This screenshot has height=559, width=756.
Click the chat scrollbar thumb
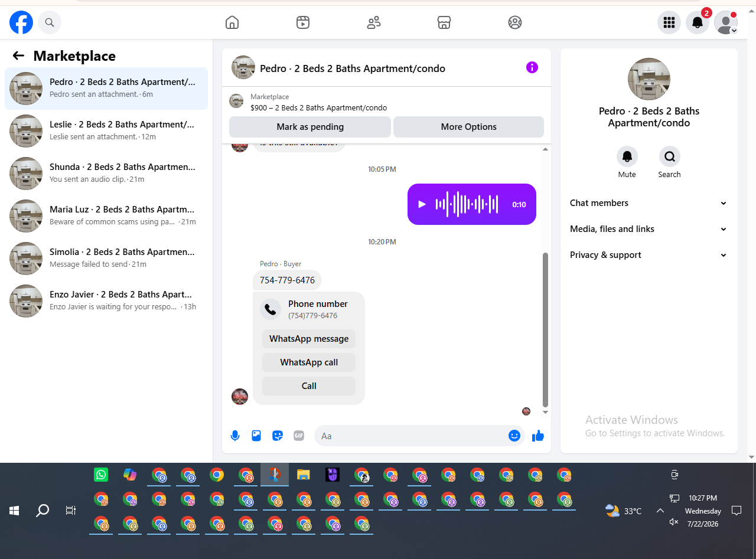(x=545, y=329)
